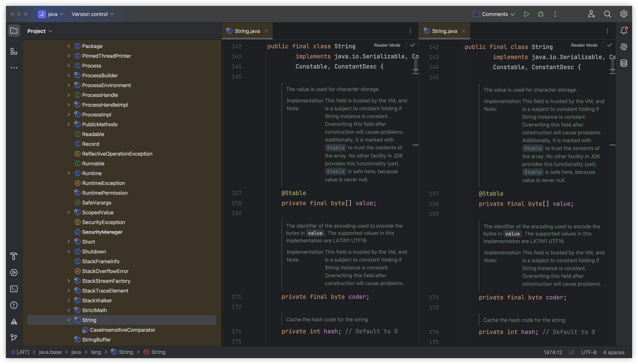Click the left editor scrollbar marker stripe
Image resolution: width=638 pixels, height=364 pixels.
pos(416,145)
